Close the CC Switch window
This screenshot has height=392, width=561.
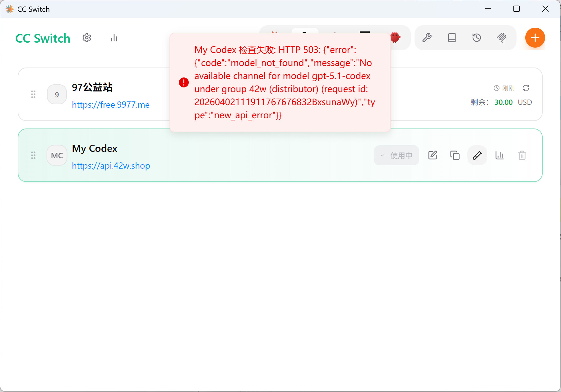coord(545,9)
